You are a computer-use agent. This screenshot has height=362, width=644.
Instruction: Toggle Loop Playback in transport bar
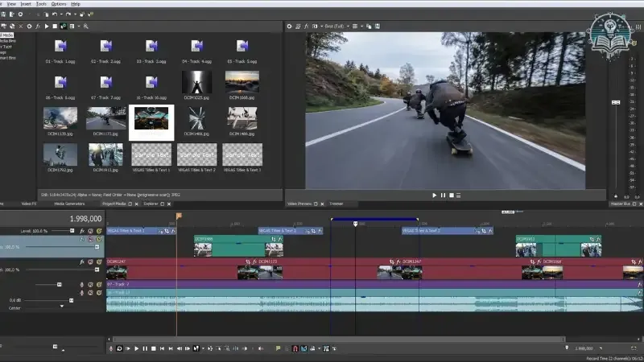119,348
